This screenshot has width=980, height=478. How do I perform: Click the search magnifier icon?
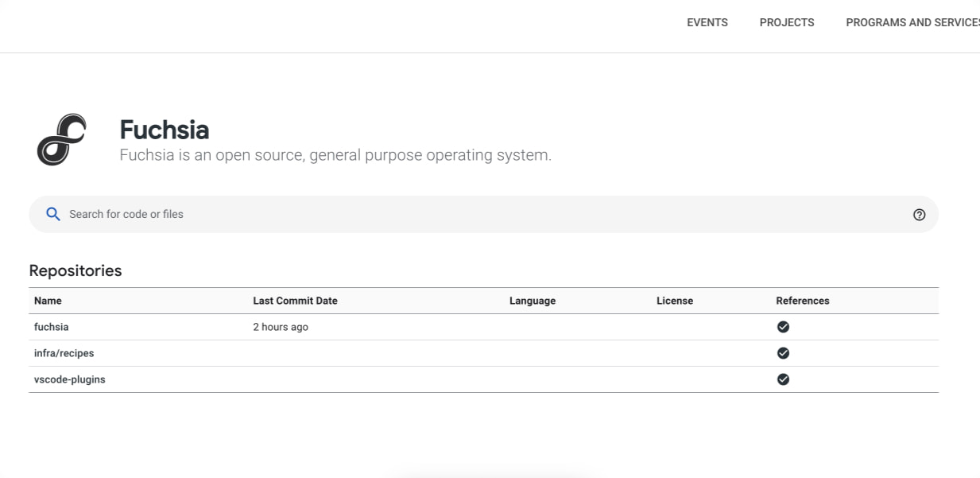pyautogui.click(x=53, y=214)
